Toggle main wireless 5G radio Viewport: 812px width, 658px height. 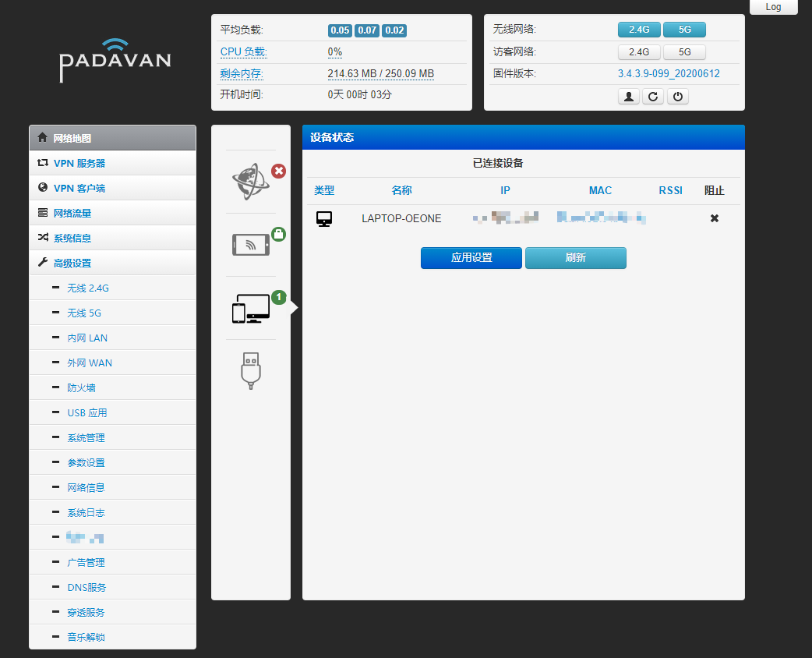pos(685,30)
